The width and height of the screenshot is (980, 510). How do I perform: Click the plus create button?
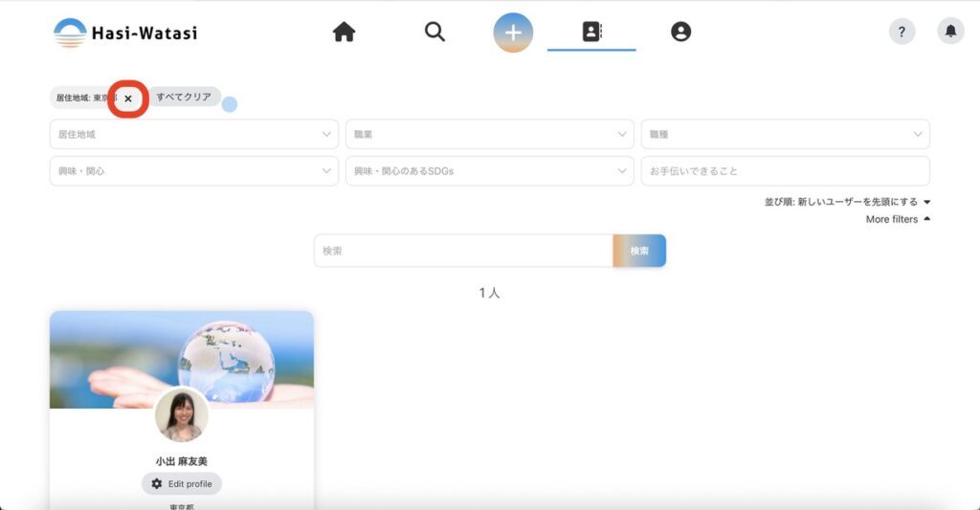513,33
